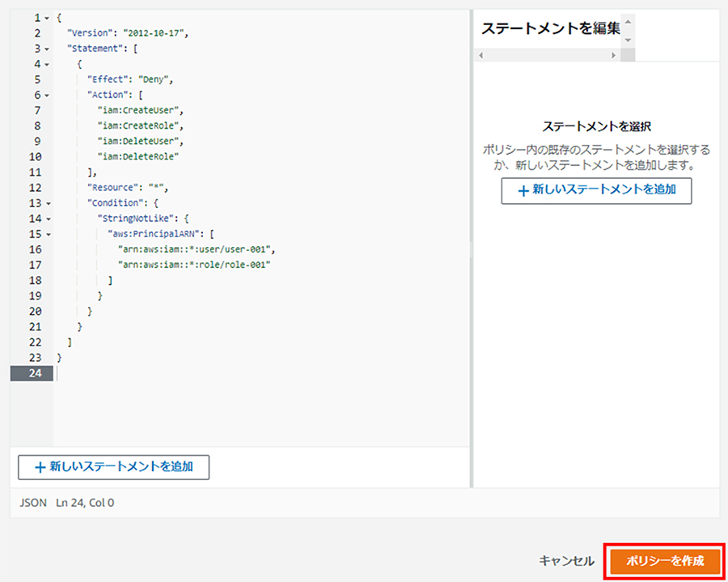Collapse the Condition block fold arrow on line 13

(x=49, y=204)
